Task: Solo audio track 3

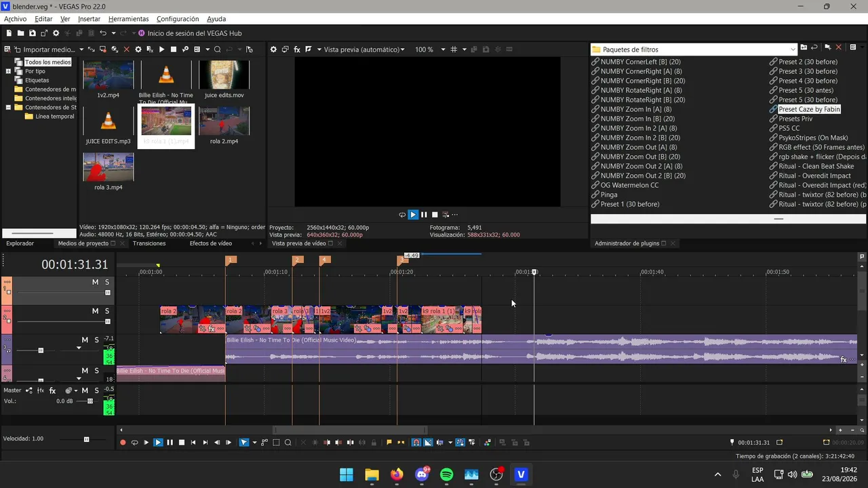Action: coord(96,340)
